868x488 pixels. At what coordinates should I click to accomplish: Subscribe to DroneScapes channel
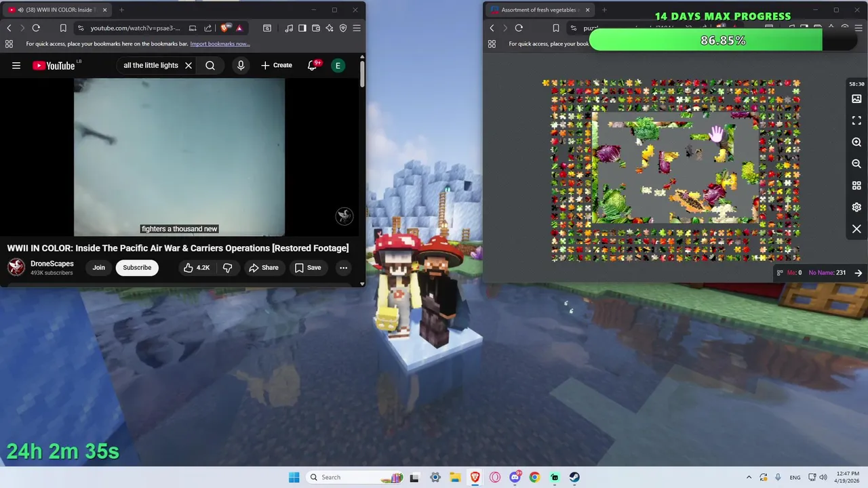pyautogui.click(x=137, y=268)
